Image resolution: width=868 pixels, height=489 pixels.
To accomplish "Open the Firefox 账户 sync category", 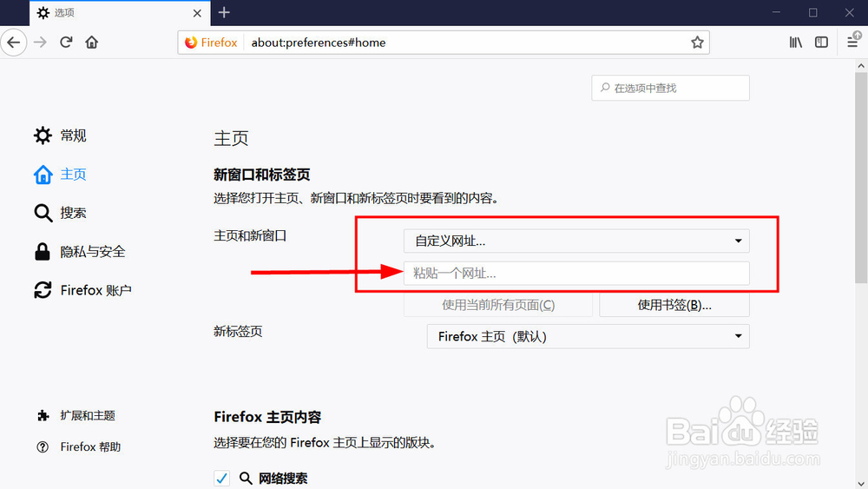I will (x=82, y=290).
